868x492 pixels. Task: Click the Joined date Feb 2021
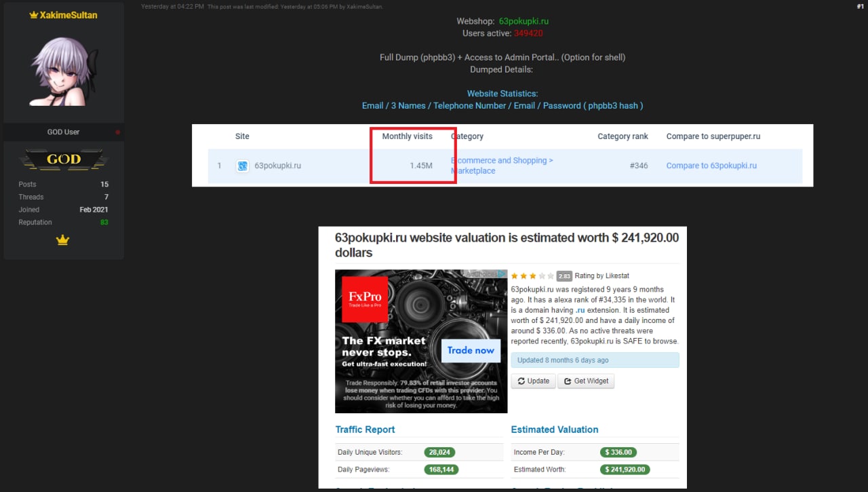[x=94, y=210]
